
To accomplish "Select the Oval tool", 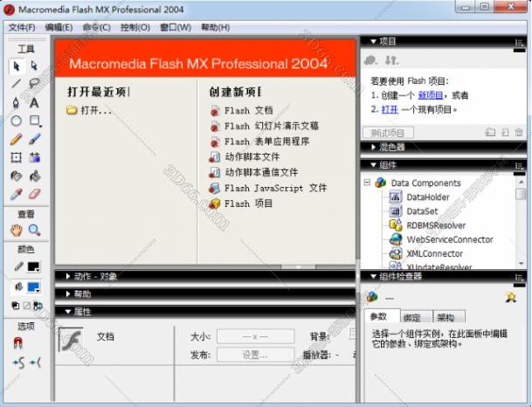I will 17,121.
